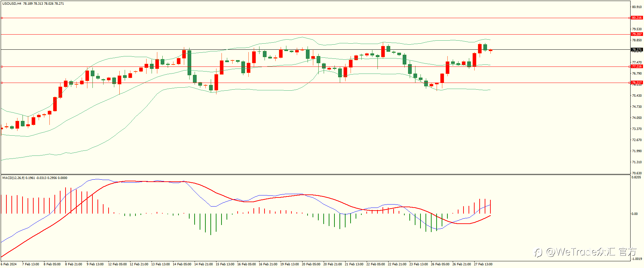Image resolution: width=644 pixels, height=268 pixels.
Task: Click the 26 Feb 21:00 time label
Action: click(x=461, y=264)
